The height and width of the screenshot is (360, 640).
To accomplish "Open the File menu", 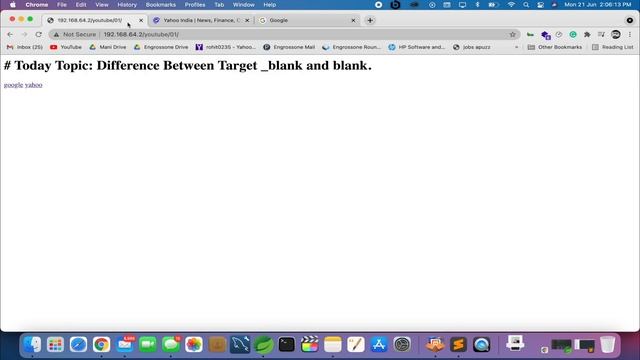I will pyautogui.click(x=62, y=5).
